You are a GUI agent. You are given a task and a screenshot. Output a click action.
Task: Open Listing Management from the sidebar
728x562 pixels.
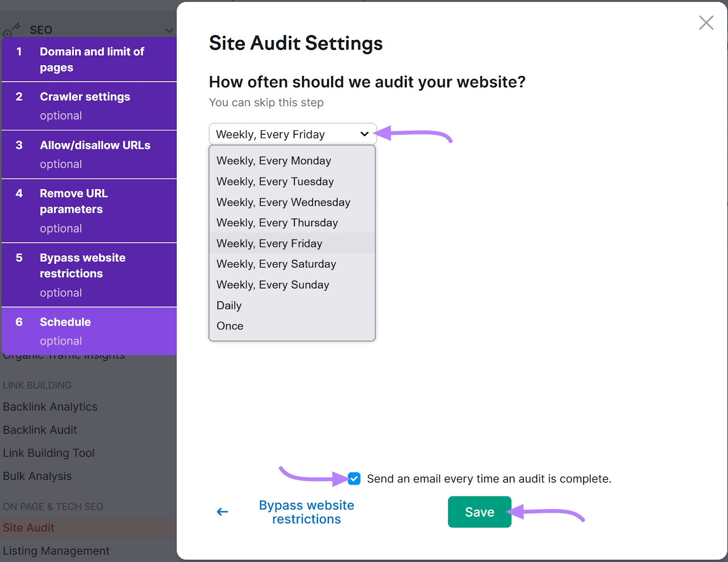(56, 551)
